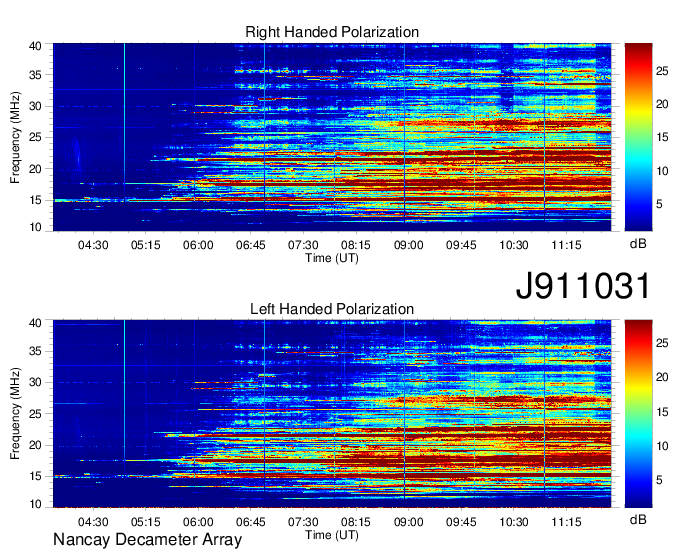Click the 30 MHz tick on the bottom plot
Image resolution: width=680 pixels, height=552 pixels.
click(35, 382)
